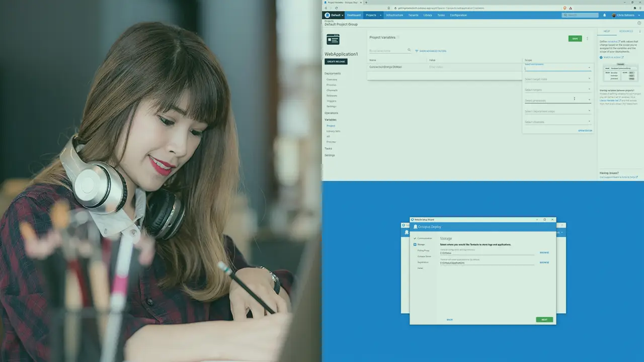Open Operations in the project sidebar
644x362 pixels.
pyautogui.click(x=332, y=113)
